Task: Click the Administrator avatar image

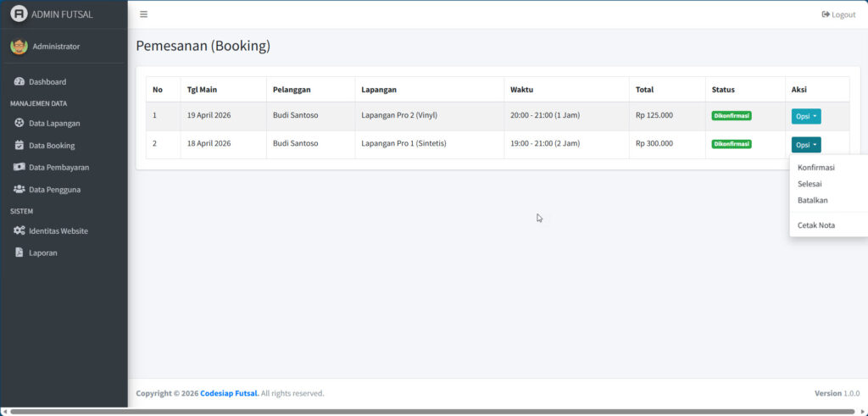Action: [x=19, y=47]
